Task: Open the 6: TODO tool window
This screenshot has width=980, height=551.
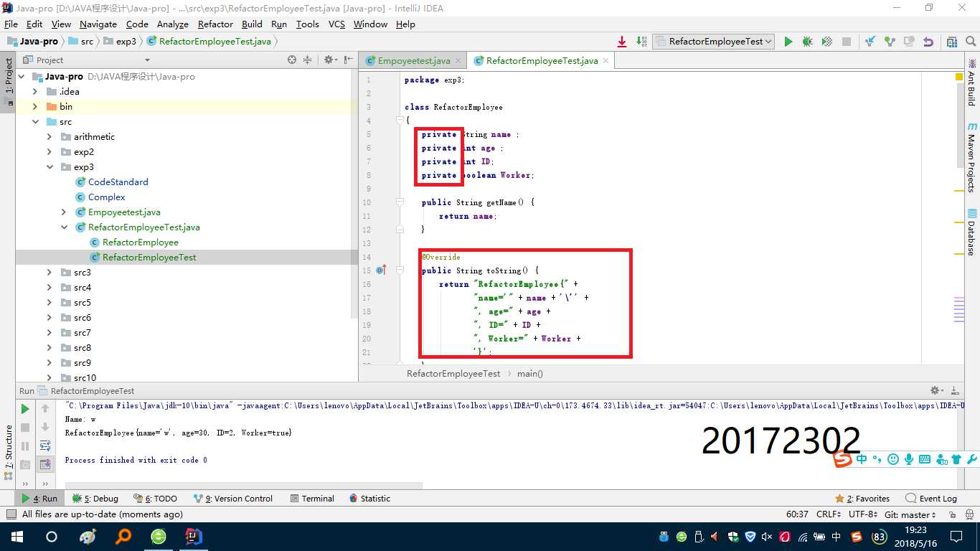Action: [x=155, y=499]
